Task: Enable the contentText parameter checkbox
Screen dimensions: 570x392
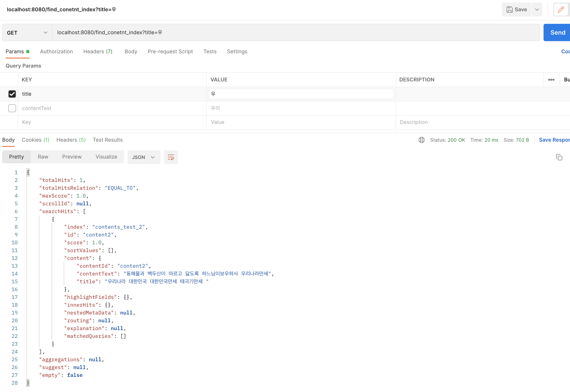Action: pyautogui.click(x=12, y=108)
